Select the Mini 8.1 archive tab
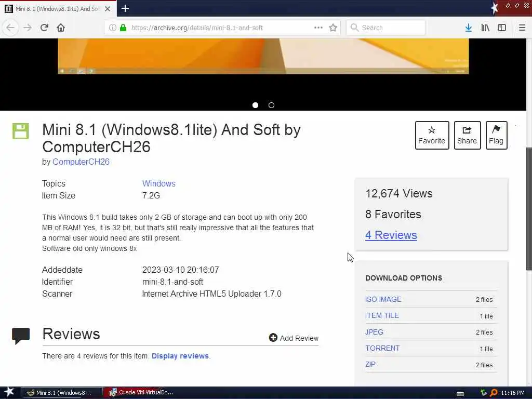The width and height of the screenshot is (532, 399). [58, 9]
